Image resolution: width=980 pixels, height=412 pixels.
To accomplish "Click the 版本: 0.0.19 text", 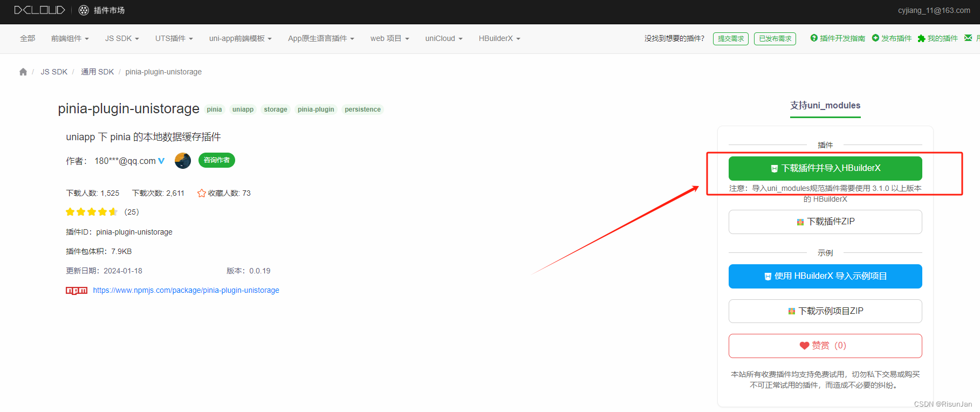I will 249,271.
